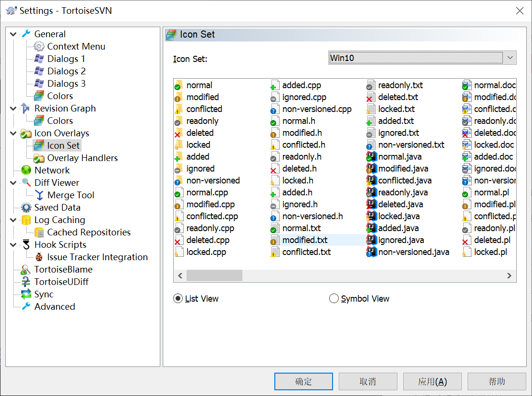Click the 取消 (Cancel) button

click(368, 381)
